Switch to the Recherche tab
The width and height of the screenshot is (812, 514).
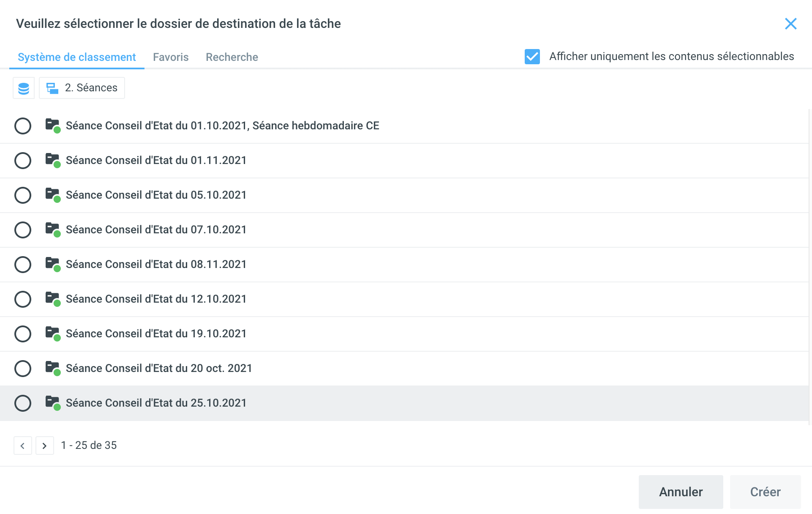[232, 57]
